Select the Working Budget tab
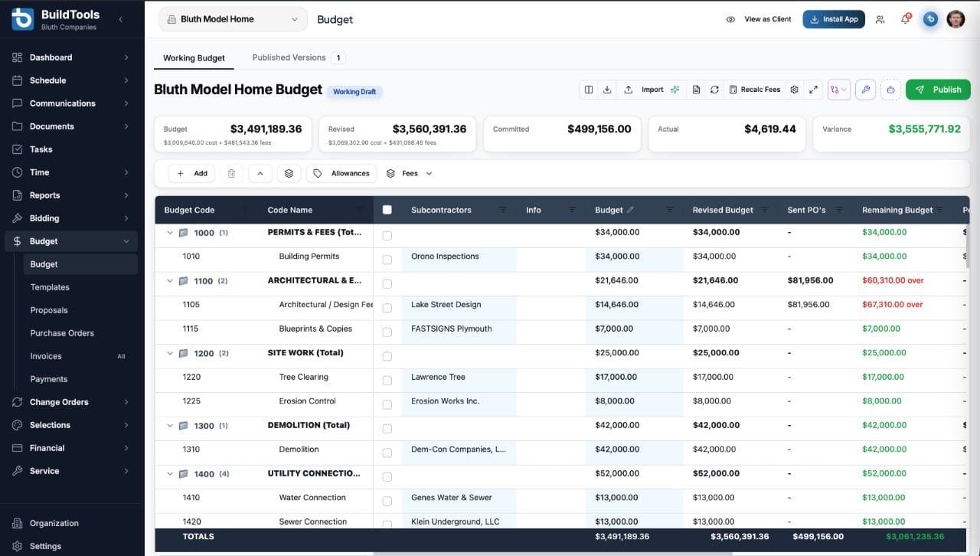The width and height of the screenshot is (980, 556). [x=194, y=58]
